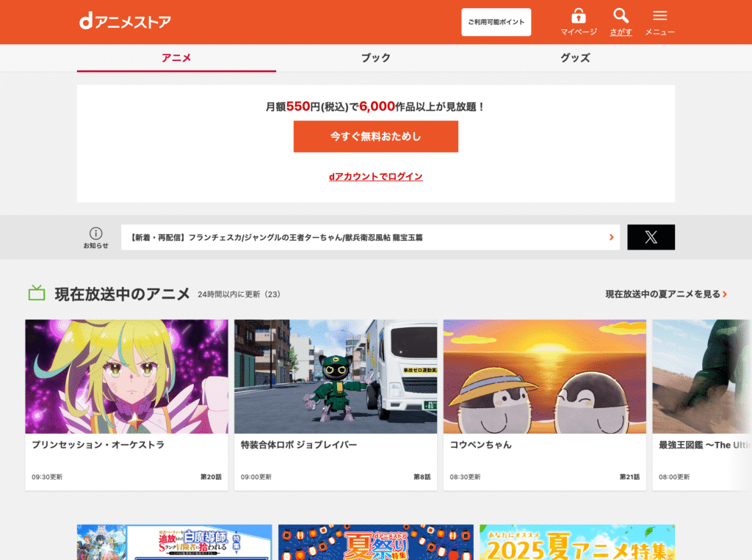Switch to the ブック tab
Image resolution: width=752 pixels, height=560 pixels.
click(376, 58)
